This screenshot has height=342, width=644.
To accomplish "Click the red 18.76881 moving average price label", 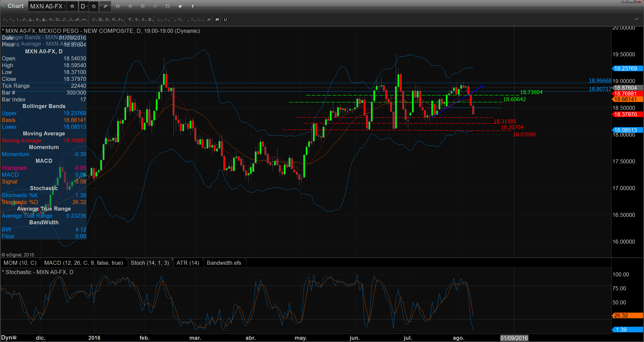I will tap(627, 94).
